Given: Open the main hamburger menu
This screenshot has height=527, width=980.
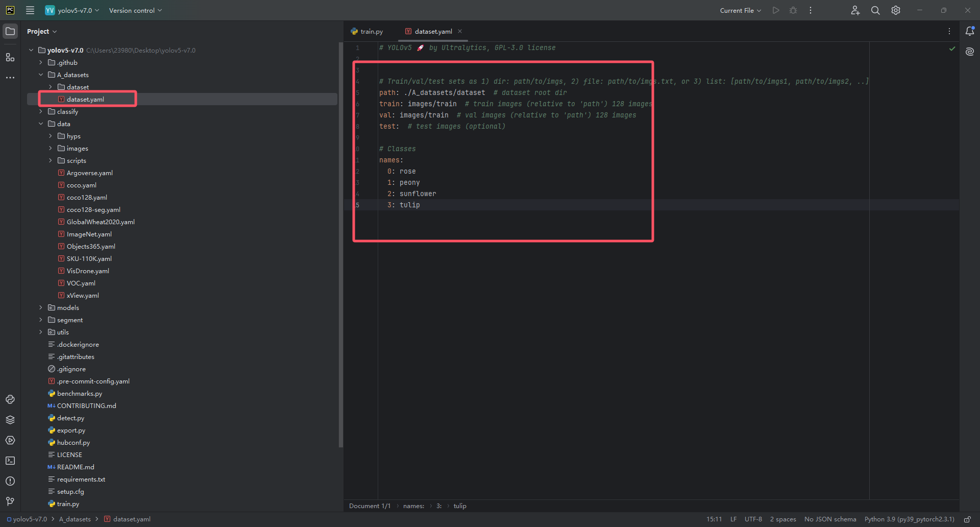Looking at the screenshot, I should click(30, 10).
